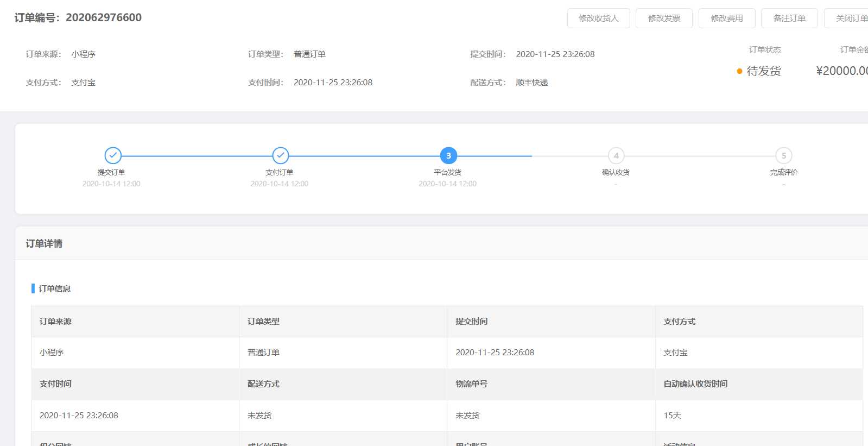Click the 订单来源 table column header

55,322
